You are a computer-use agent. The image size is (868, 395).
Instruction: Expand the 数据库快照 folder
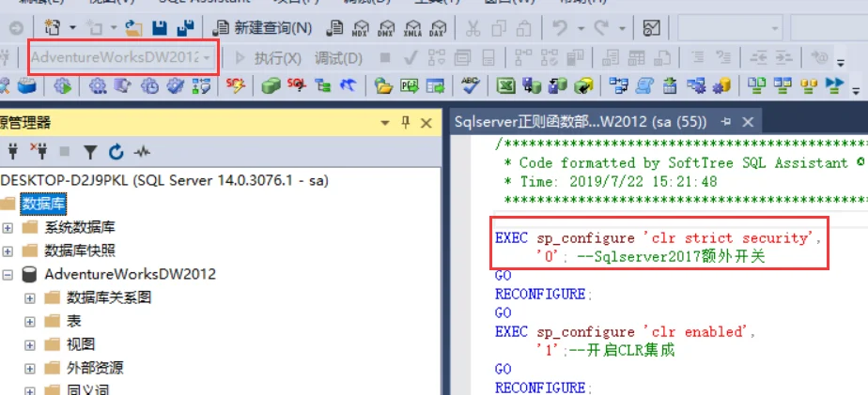pos(8,251)
